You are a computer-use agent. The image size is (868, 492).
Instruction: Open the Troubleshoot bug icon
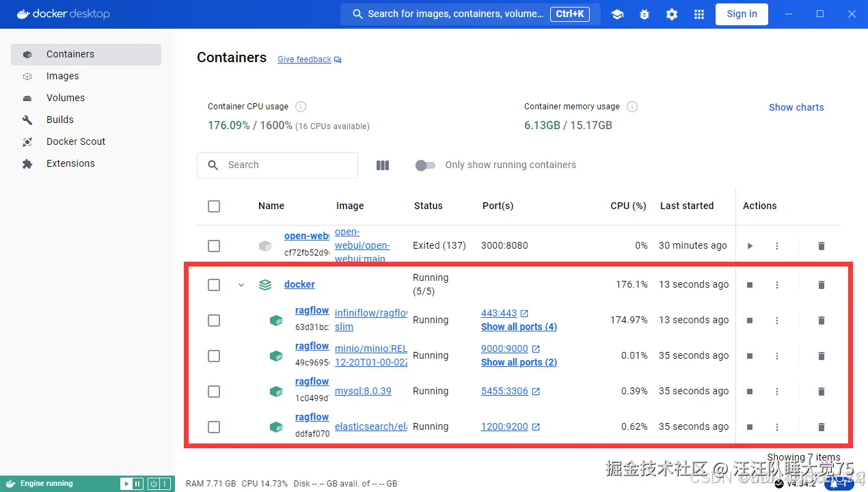tap(645, 14)
